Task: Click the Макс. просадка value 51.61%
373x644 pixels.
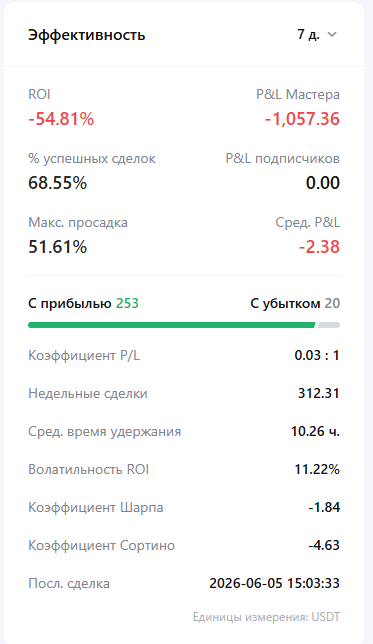Action: 58,247
